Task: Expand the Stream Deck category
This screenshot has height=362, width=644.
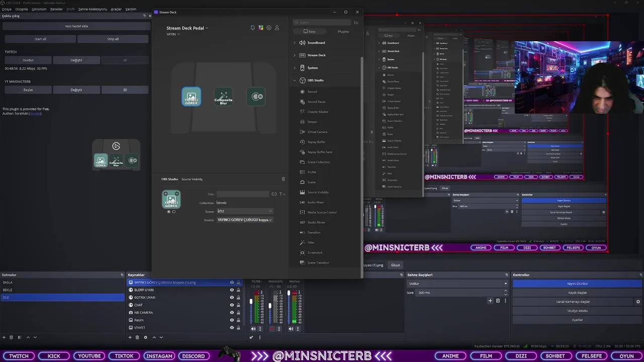Action: 295,55
